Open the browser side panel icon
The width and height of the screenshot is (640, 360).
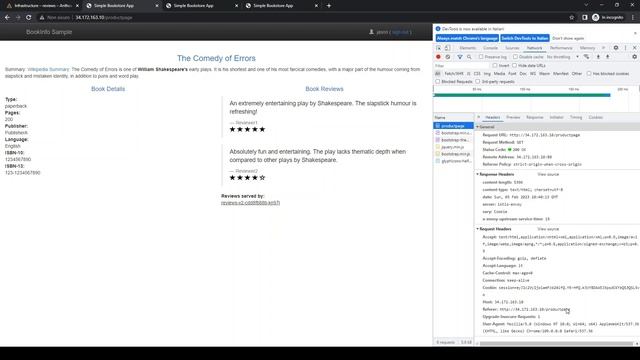coord(584,18)
